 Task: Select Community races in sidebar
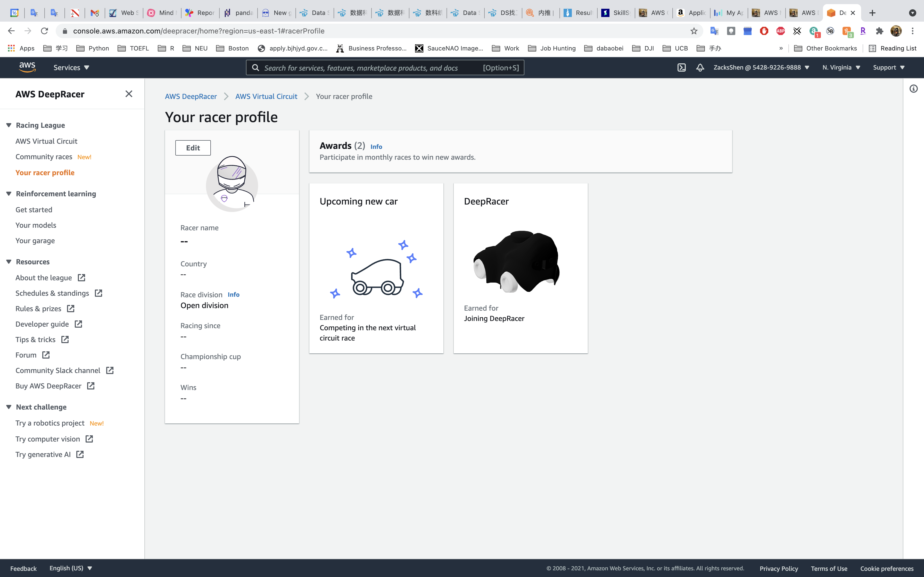coord(44,157)
